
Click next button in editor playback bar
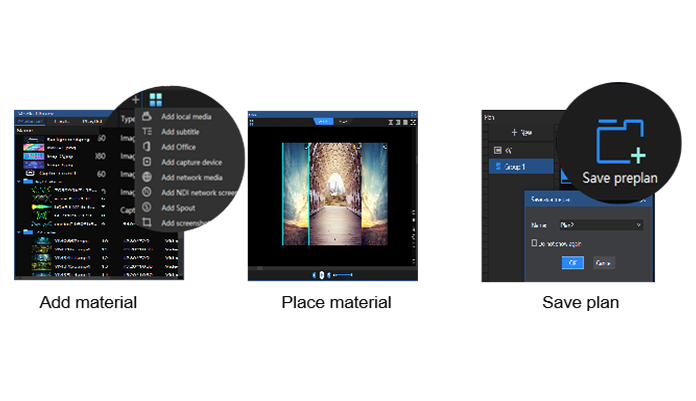329,275
